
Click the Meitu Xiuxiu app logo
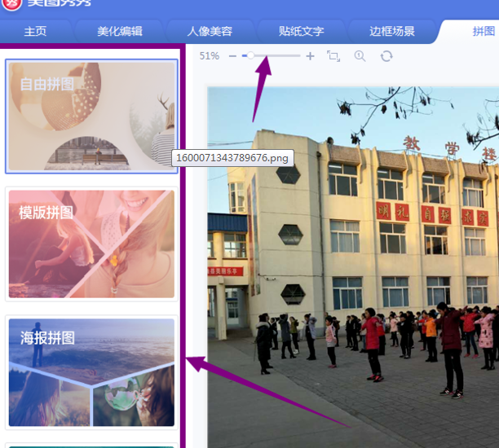pos(12,4)
